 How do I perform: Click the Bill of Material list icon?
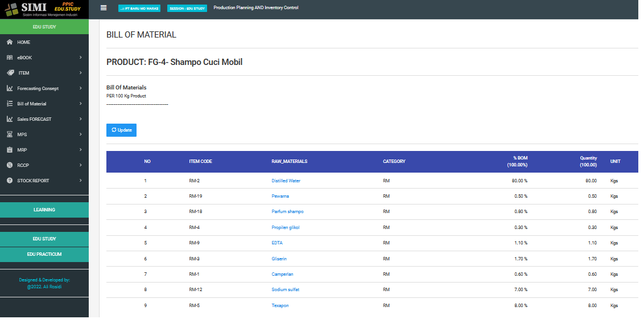coord(10,104)
